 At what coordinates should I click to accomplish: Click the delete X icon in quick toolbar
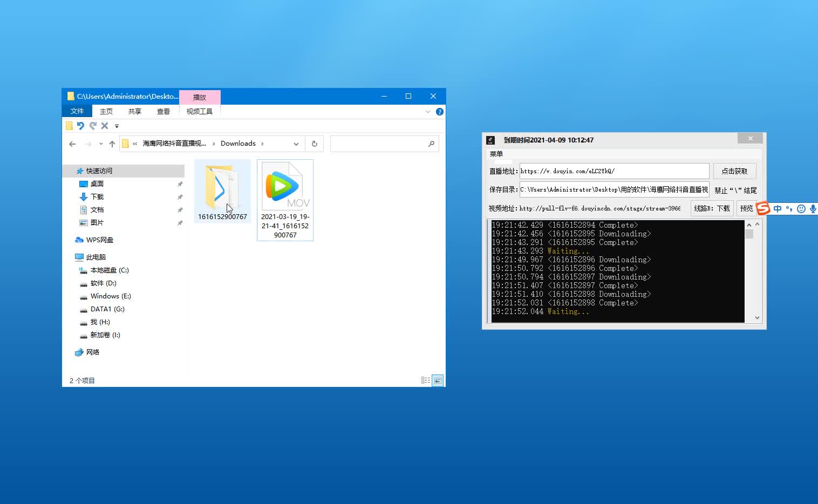(x=105, y=126)
